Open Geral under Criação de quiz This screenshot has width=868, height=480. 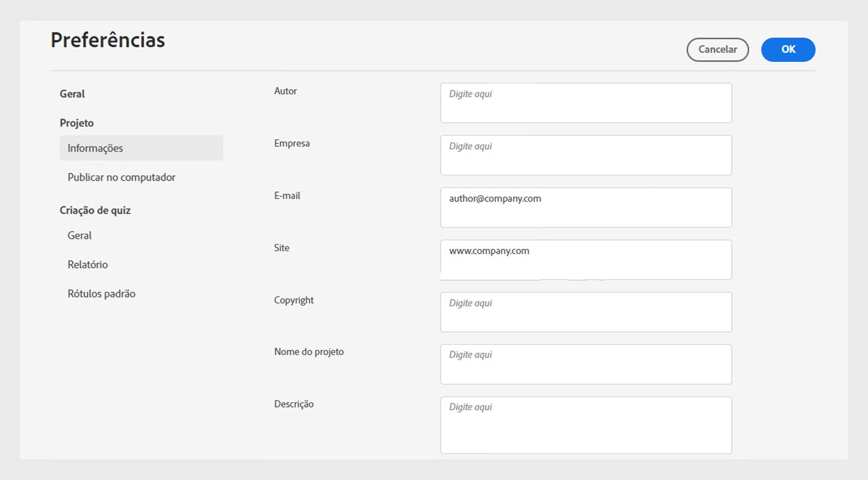[x=80, y=236]
